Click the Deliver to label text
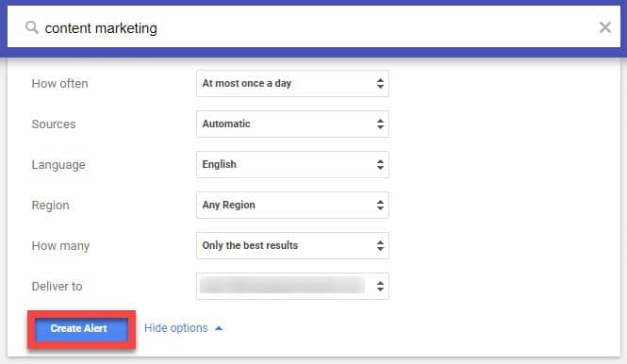The width and height of the screenshot is (627, 364). 57,287
